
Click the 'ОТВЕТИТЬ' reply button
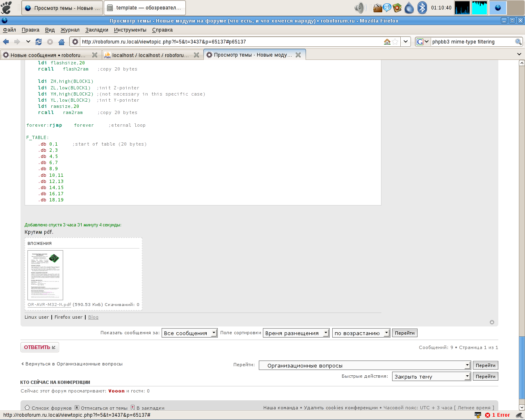coord(40,347)
